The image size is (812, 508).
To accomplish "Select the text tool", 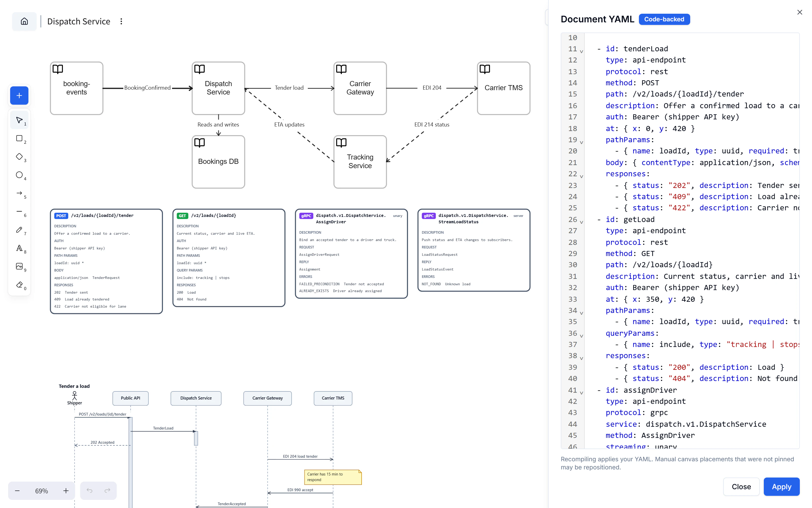I will (19, 248).
